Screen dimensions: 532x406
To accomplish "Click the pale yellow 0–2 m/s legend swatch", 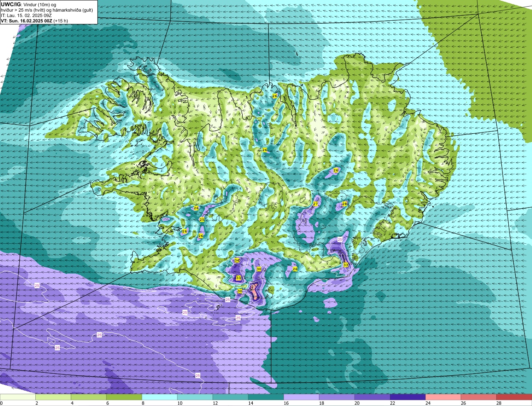I will tap(18, 397).
